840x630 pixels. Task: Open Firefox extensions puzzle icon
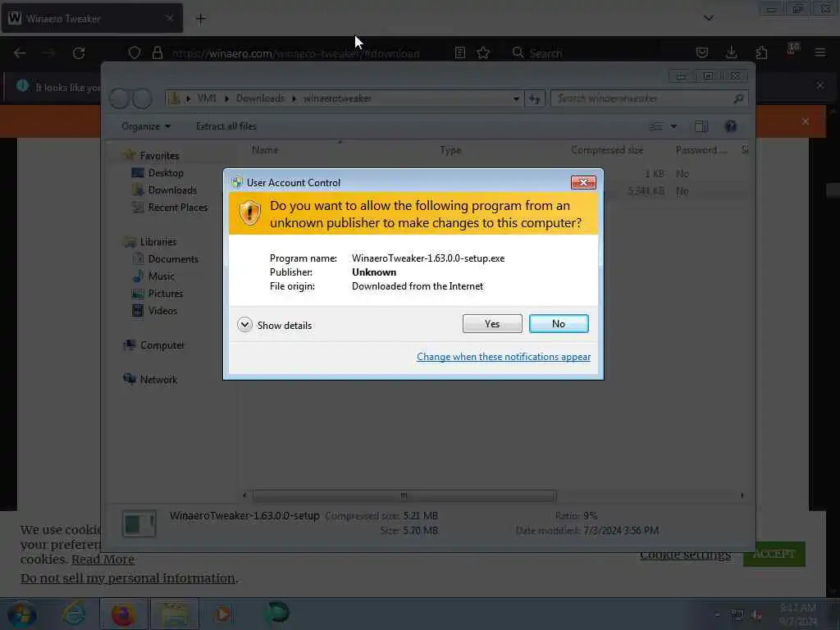pos(761,52)
